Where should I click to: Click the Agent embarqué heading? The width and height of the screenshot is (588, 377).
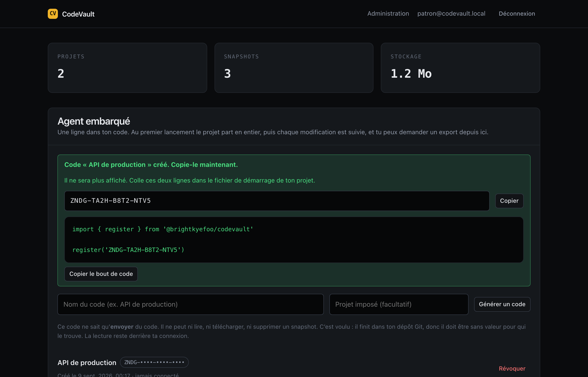coord(94,121)
